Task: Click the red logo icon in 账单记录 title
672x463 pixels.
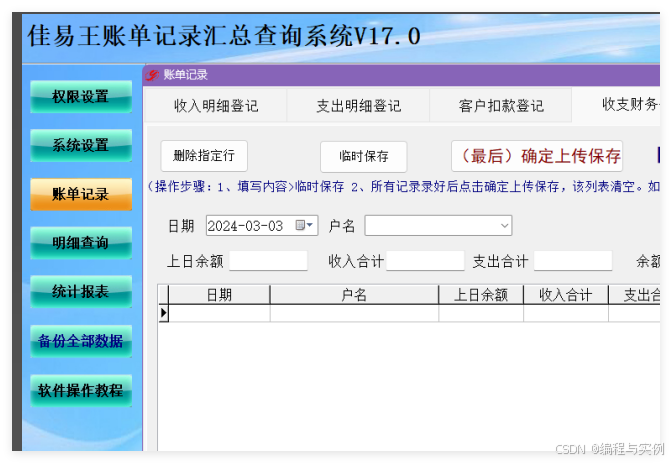Action: pos(152,75)
